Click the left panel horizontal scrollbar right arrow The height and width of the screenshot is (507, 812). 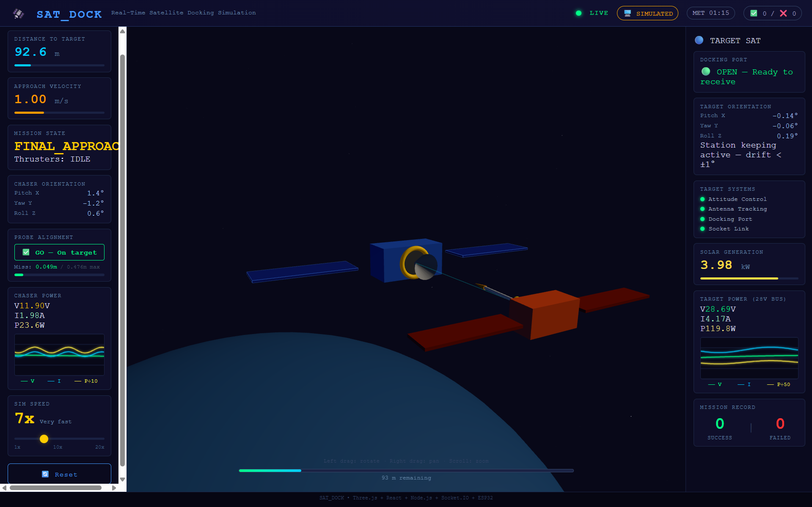click(x=114, y=488)
